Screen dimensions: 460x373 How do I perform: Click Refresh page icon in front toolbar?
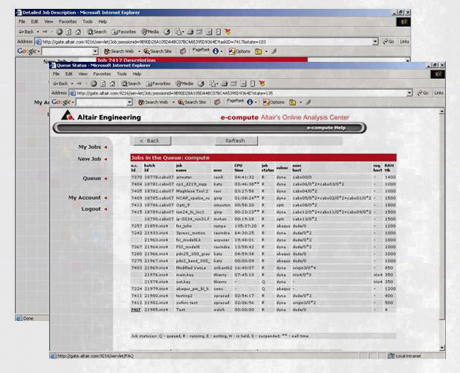click(103, 84)
